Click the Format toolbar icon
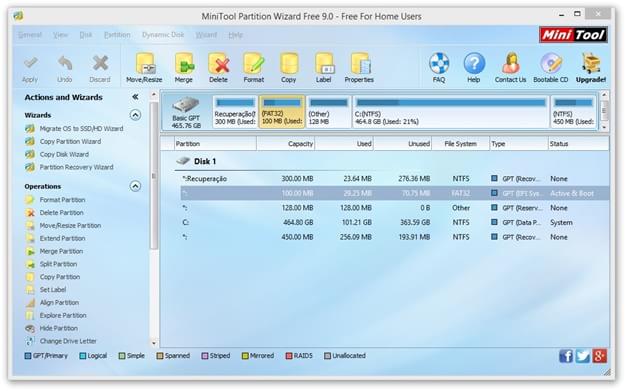This screenshot has height=391, width=625. (254, 64)
